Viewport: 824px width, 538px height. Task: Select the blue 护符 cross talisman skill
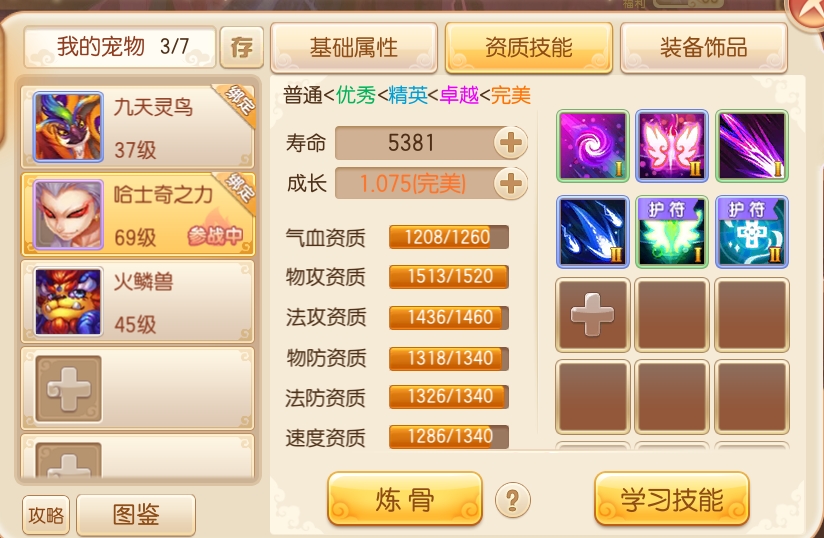(752, 232)
